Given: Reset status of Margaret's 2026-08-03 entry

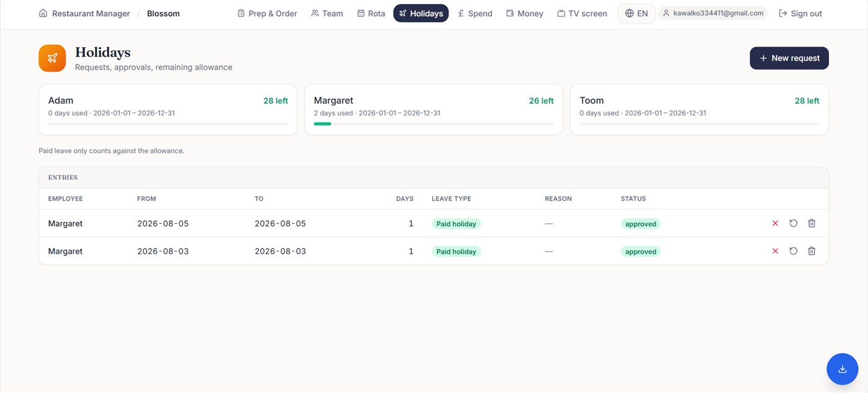Looking at the screenshot, I should (793, 251).
